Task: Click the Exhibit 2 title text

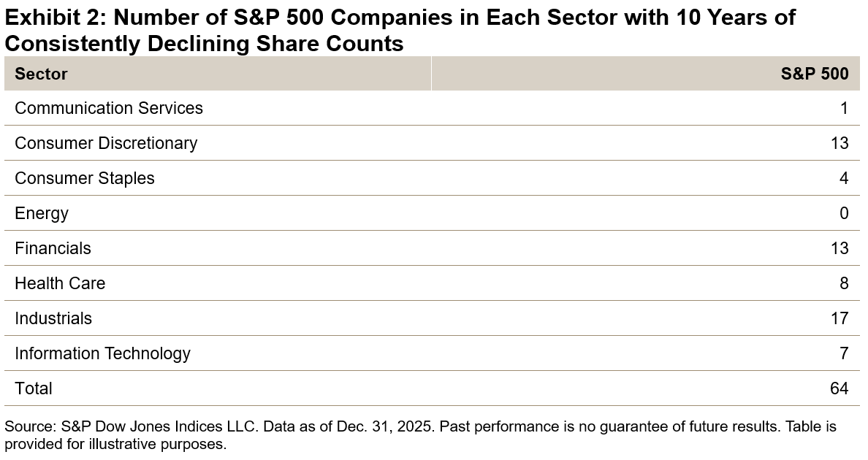Action: click(x=400, y=30)
